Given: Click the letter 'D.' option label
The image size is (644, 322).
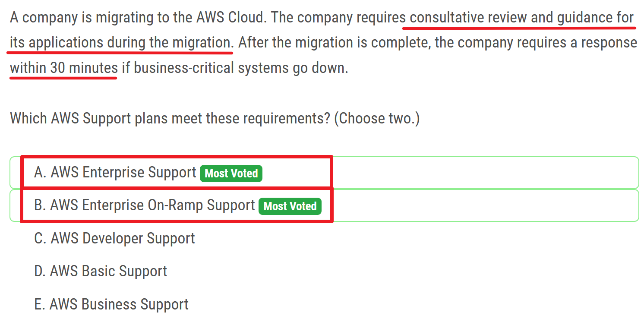Looking at the screenshot, I should [x=40, y=271].
